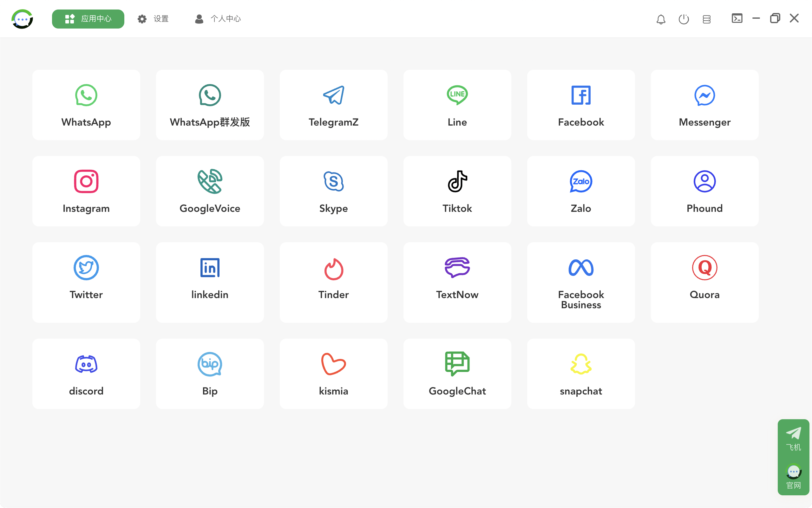Open the server stack icon in header

tap(706, 19)
